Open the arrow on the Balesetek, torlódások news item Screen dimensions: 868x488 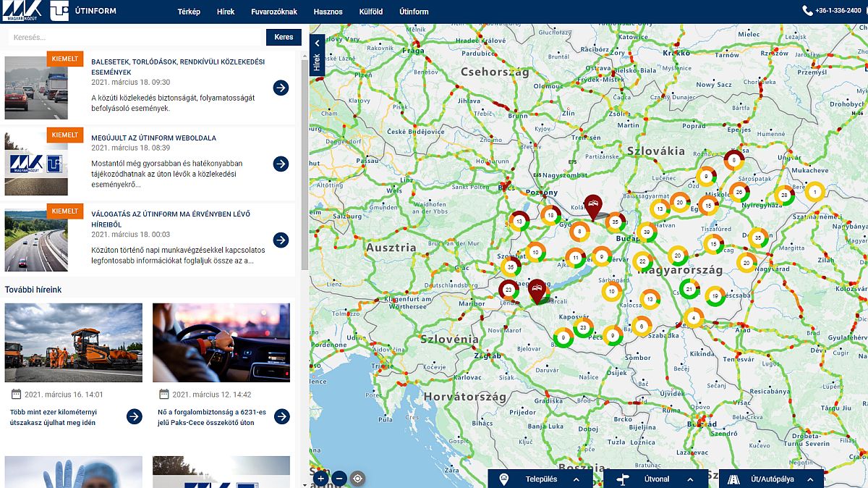point(280,88)
